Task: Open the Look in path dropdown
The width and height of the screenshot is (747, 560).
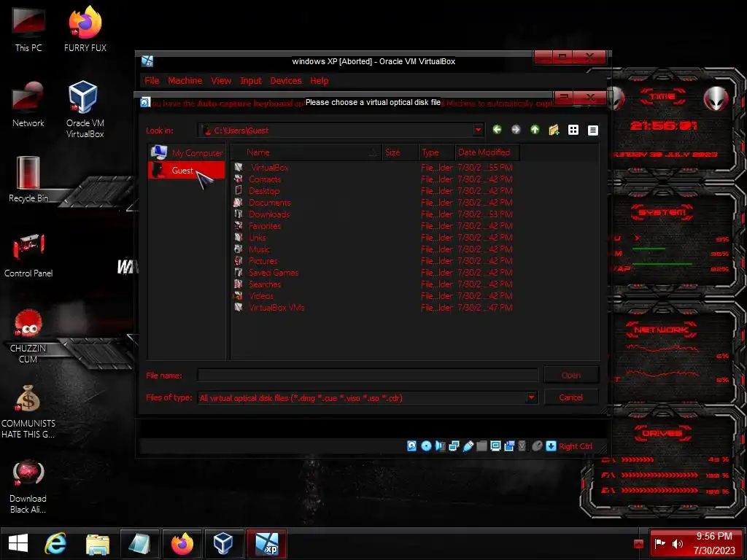Action: pyautogui.click(x=478, y=130)
